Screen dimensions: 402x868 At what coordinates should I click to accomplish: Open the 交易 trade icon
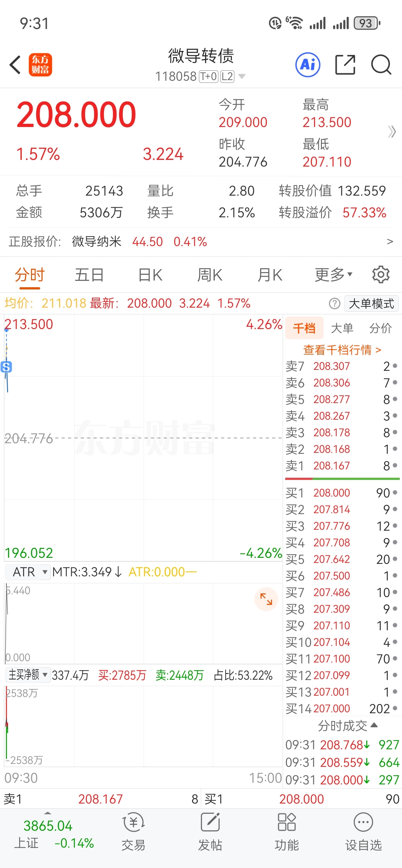(x=133, y=831)
